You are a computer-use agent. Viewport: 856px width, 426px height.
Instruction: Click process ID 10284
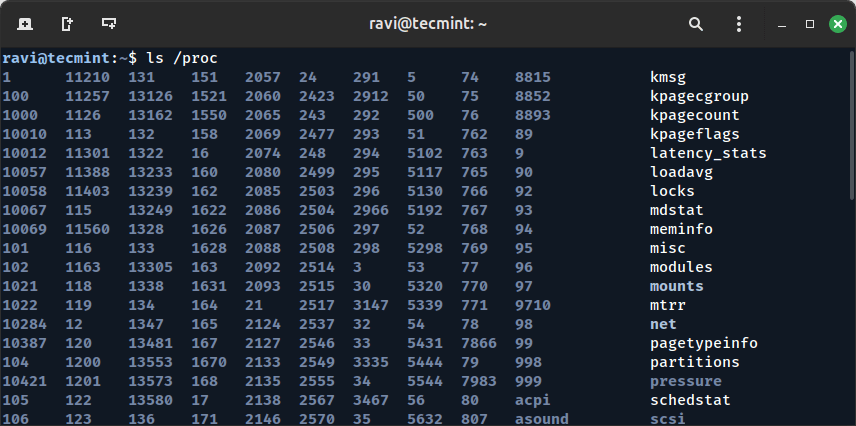click(25, 324)
